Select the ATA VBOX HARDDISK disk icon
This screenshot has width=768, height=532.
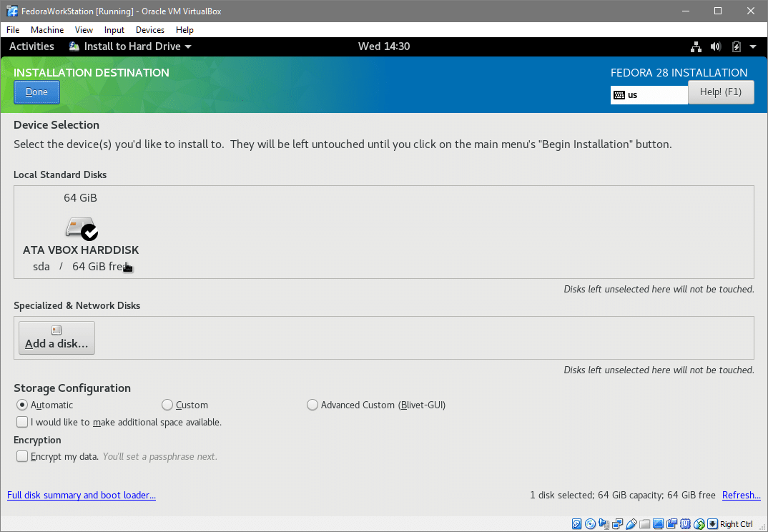82,229
